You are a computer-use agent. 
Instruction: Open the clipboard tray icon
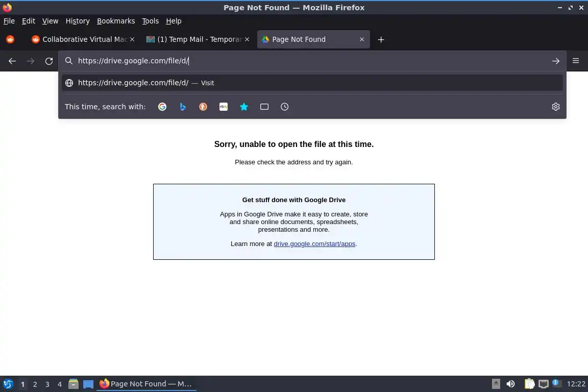coord(529,384)
